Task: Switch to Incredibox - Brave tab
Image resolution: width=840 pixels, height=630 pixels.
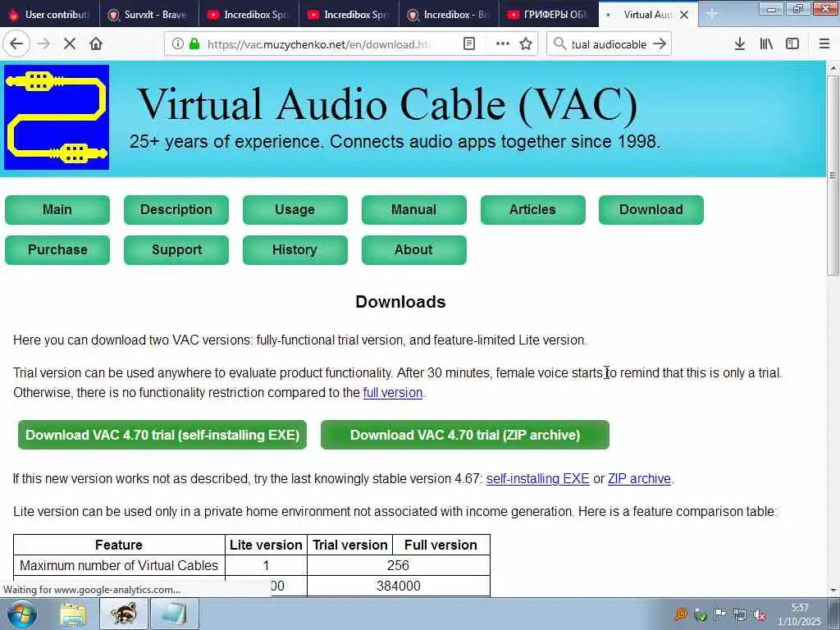Action: (x=449, y=15)
